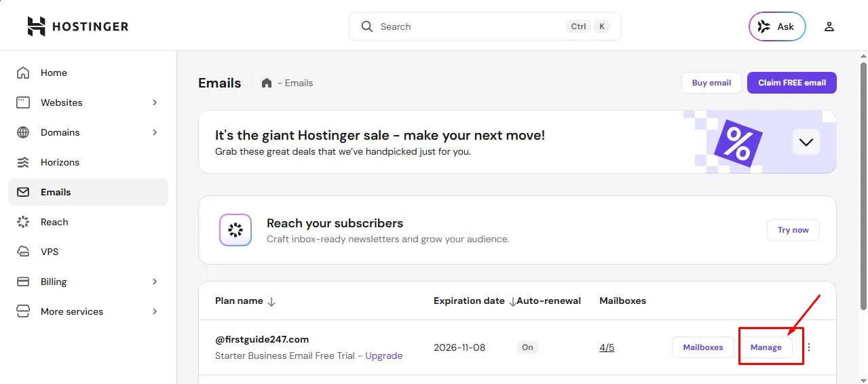The height and width of the screenshot is (384, 868).
Task: Click the Ask button
Action: pyautogui.click(x=777, y=26)
